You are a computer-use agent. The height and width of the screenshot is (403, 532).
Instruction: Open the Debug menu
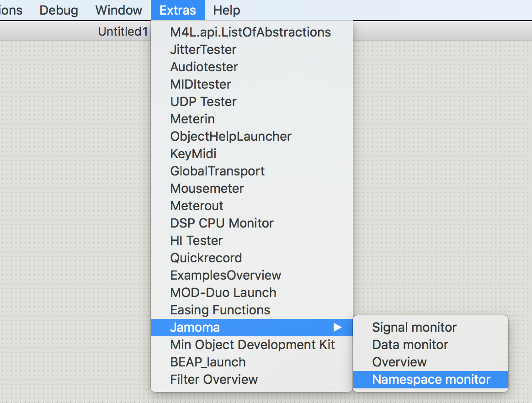[x=59, y=10]
